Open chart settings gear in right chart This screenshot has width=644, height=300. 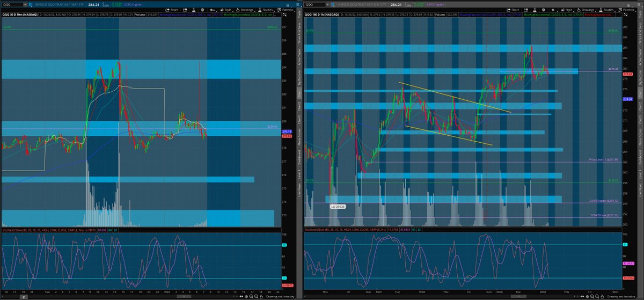click(x=543, y=10)
